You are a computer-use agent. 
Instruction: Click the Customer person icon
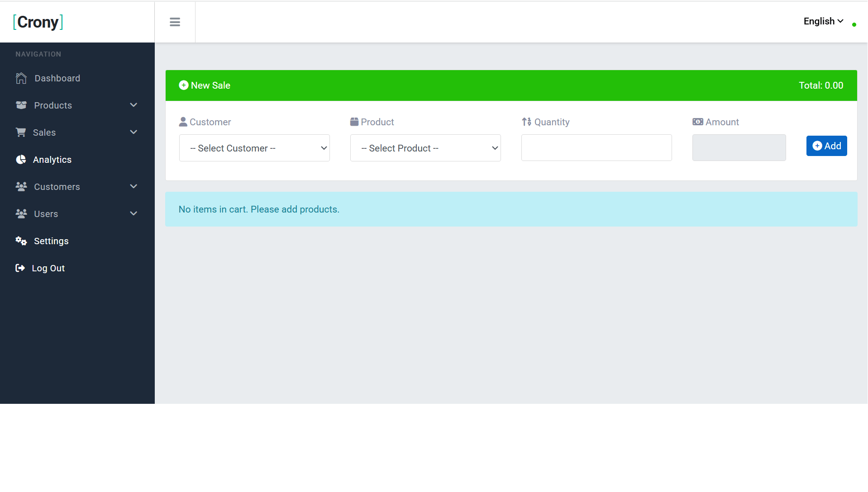[183, 122]
